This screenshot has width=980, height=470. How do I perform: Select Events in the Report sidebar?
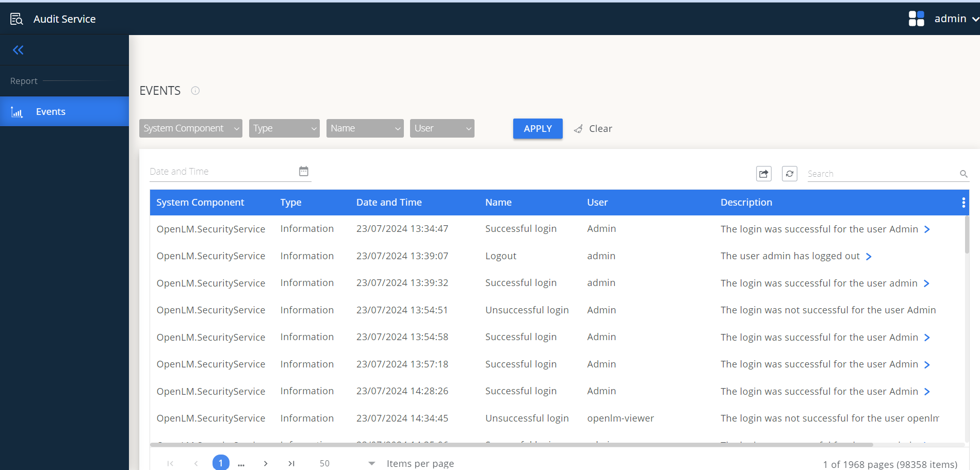pyautogui.click(x=51, y=111)
